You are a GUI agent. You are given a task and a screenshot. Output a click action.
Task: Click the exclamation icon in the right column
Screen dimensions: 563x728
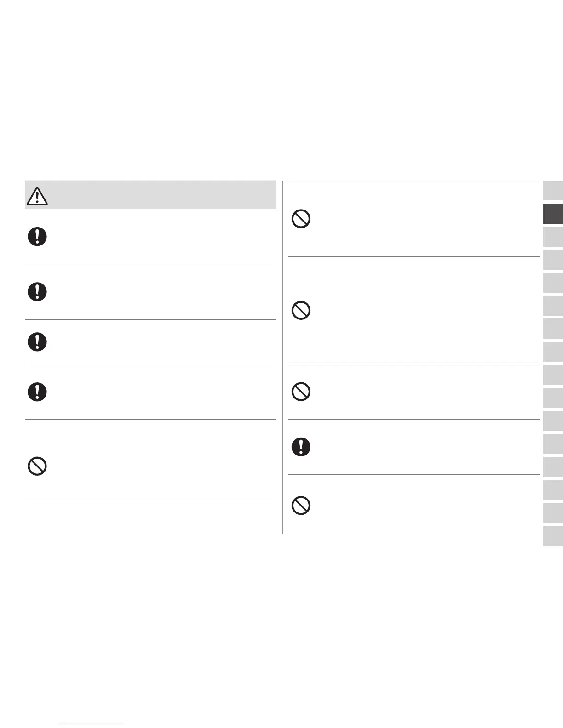coord(301,447)
